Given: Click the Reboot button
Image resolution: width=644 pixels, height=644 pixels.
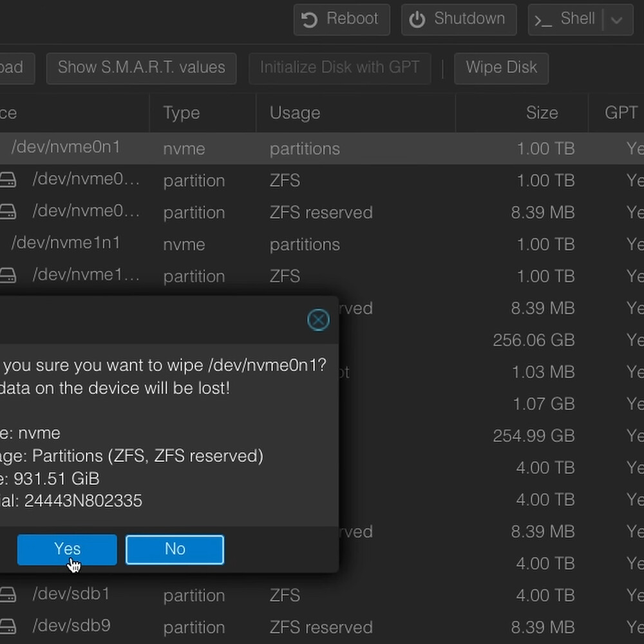Looking at the screenshot, I should [341, 19].
